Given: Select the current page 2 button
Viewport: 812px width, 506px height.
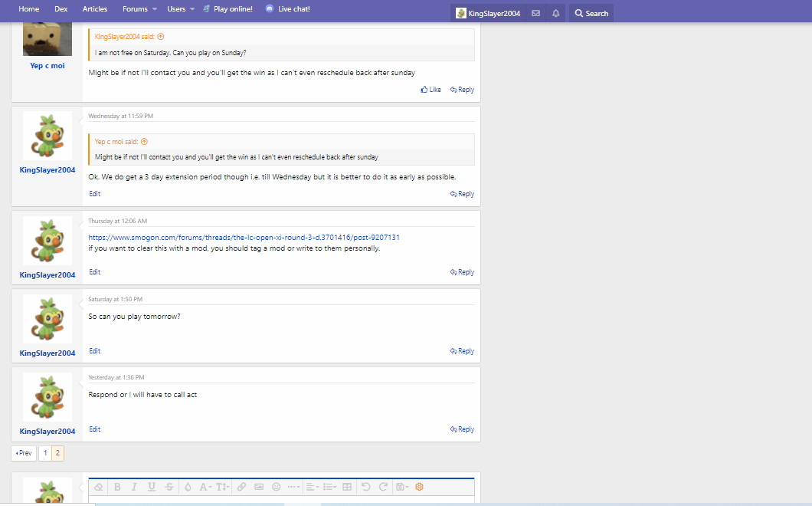Looking at the screenshot, I should (57, 453).
